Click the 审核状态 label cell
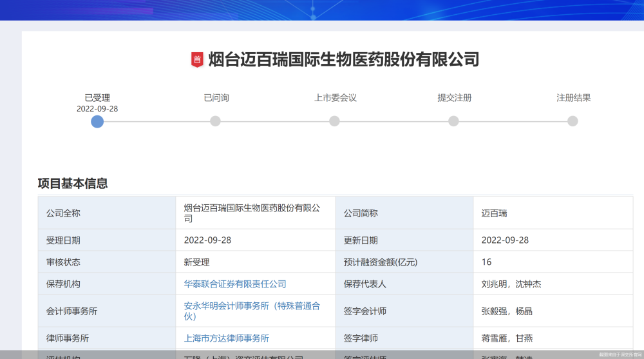This screenshot has height=359, width=644. (107, 262)
